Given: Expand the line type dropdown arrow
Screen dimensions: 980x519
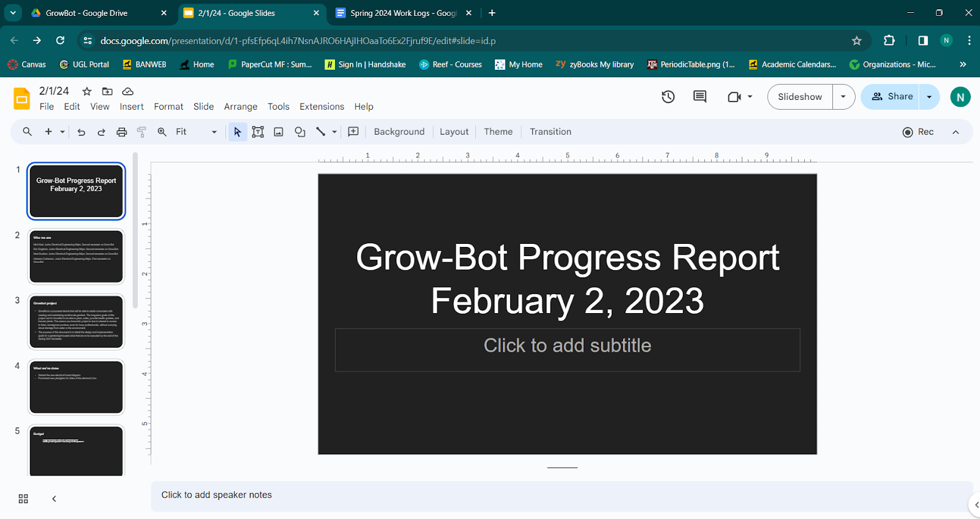Looking at the screenshot, I should tap(334, 132).
